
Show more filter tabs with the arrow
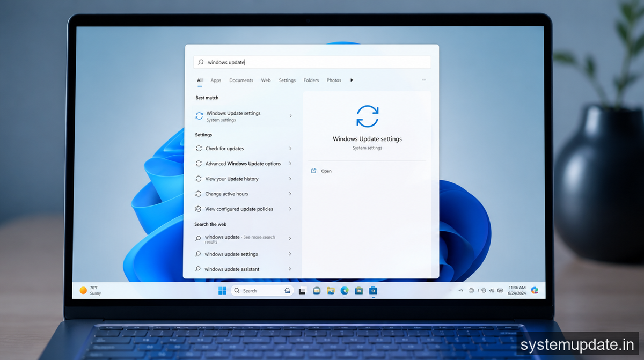(x=352, y=80)
